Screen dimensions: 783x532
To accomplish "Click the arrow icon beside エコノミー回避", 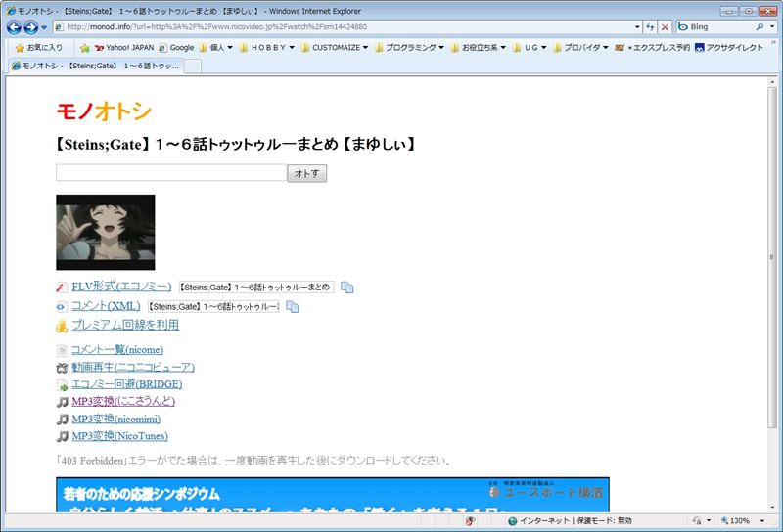I will tap(62, 385).
